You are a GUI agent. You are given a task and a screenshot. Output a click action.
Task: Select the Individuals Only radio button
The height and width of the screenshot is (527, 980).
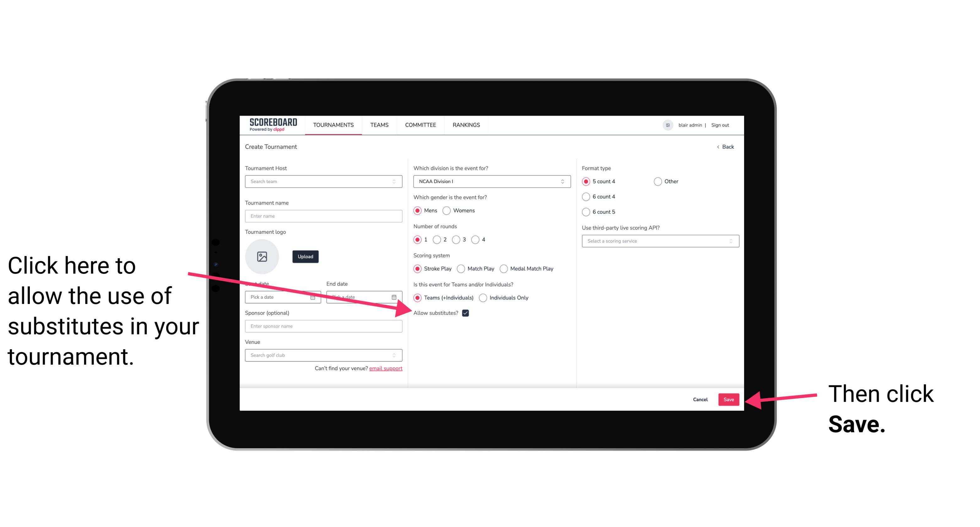coord(484,298)
